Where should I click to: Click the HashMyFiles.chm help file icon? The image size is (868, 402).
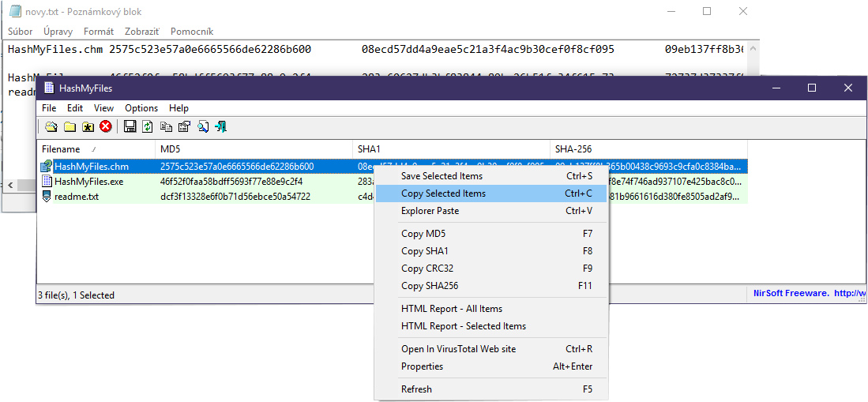pyautogui.click(x=47, y=166)
